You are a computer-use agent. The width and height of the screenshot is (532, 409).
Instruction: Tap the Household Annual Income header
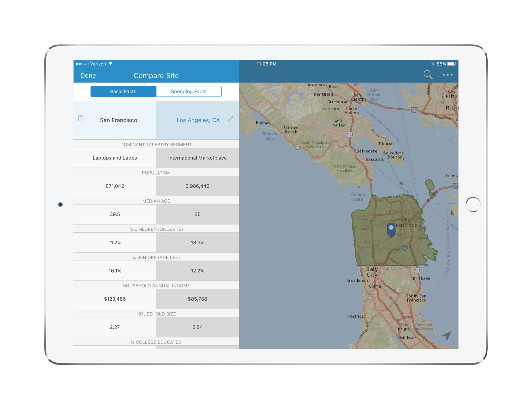click(156, 286)
